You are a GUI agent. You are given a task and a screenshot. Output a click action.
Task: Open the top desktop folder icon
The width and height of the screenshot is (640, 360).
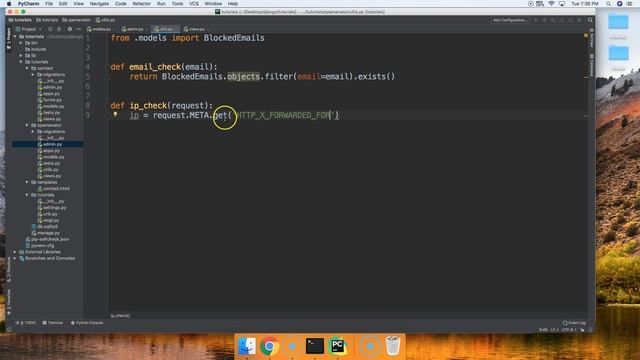[618, 21]
